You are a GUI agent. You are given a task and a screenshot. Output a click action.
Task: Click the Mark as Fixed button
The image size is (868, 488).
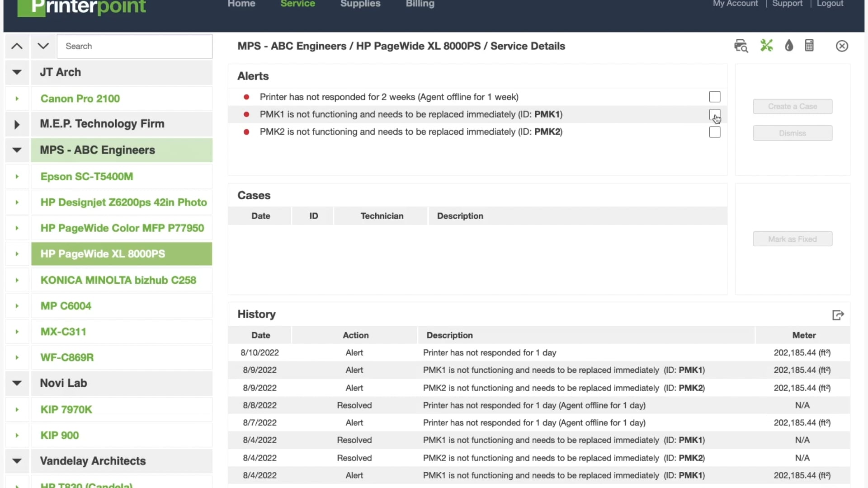[x=793, y=239]
